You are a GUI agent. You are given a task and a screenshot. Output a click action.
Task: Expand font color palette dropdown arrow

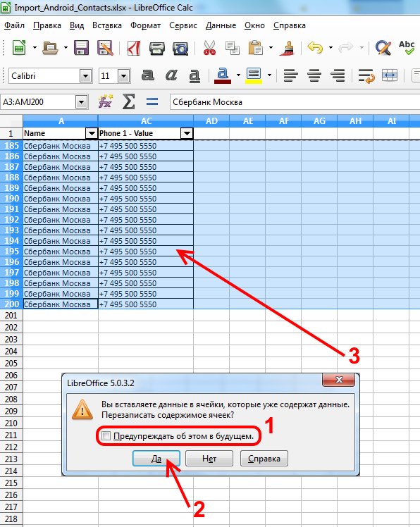[238, 75]
